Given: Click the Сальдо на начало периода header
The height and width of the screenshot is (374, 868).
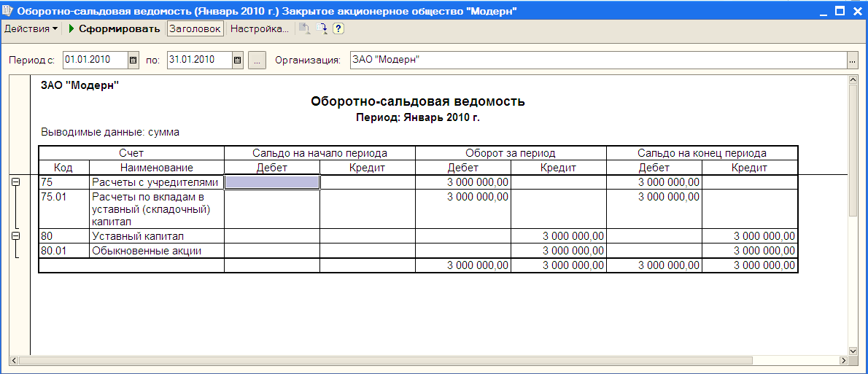Looking at the screenshot, I should [320, 153].
